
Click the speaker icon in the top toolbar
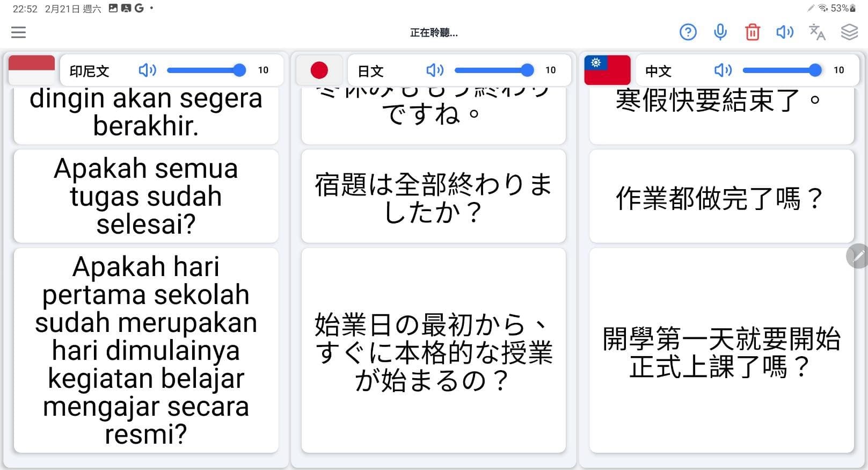click(x=784, y=33)
